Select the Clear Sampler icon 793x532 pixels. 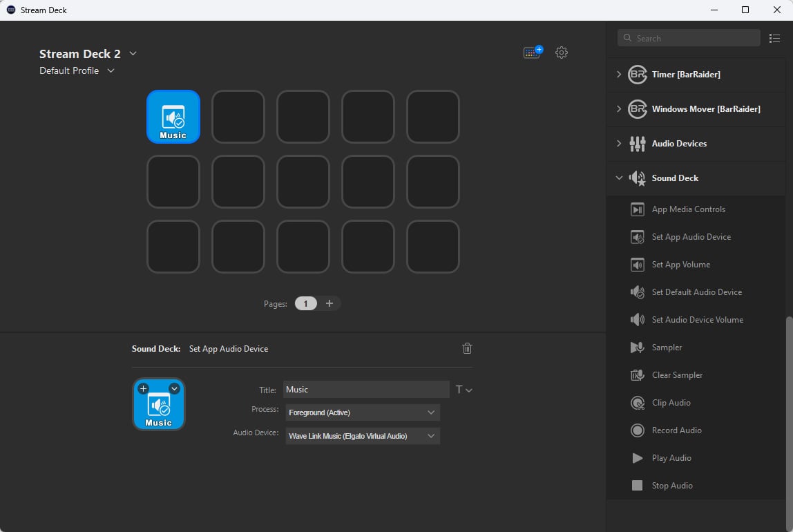(x=637, y=374)
